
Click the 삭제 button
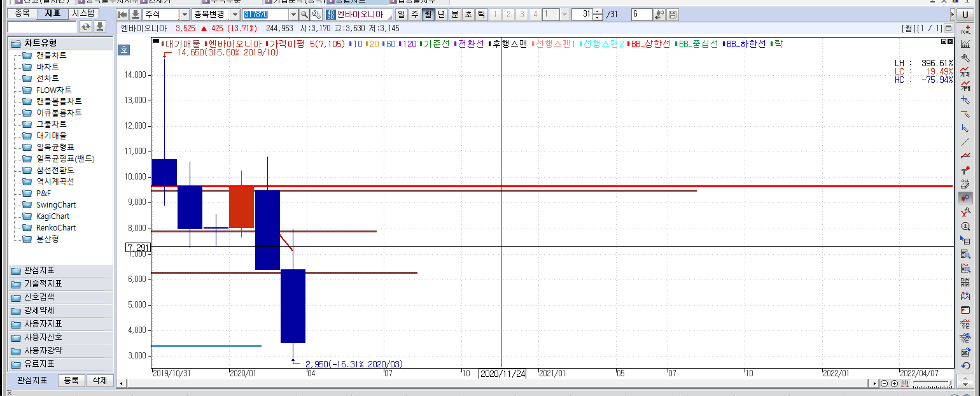tap(99, 381)
